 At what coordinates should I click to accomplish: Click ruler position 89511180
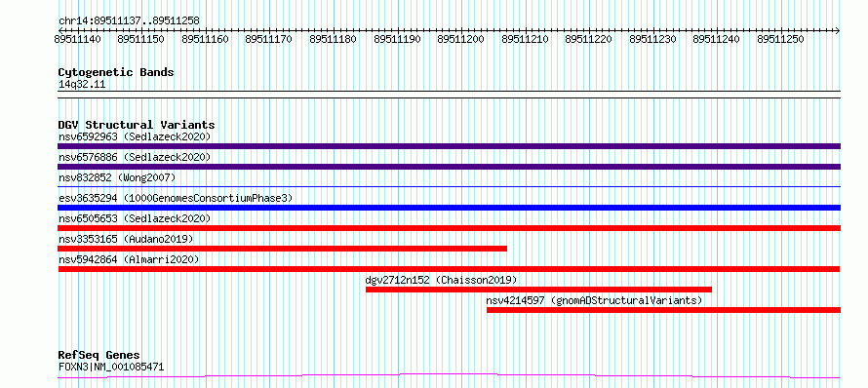pos(334,39)
